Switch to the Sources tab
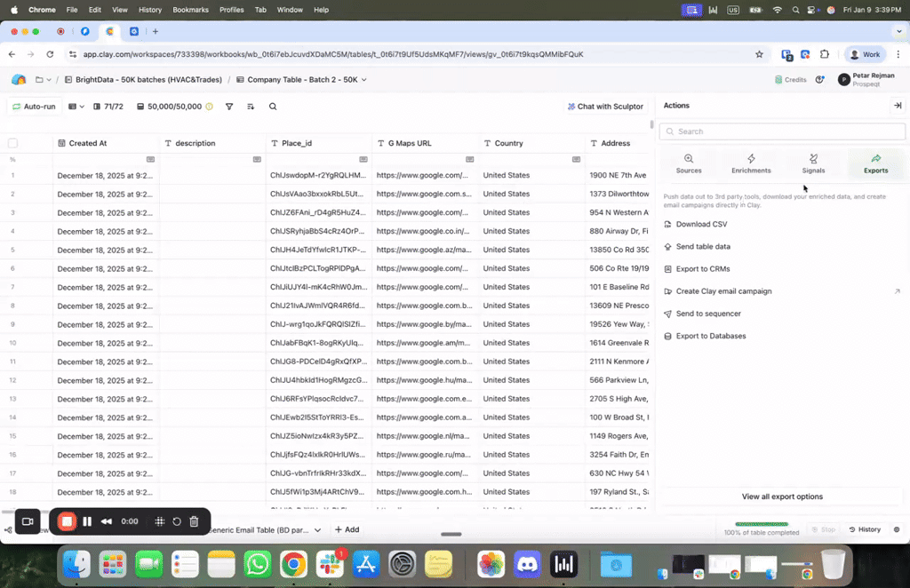Viewport: 910px width, 588px height. pyautogui.click(x=689, y=163)
